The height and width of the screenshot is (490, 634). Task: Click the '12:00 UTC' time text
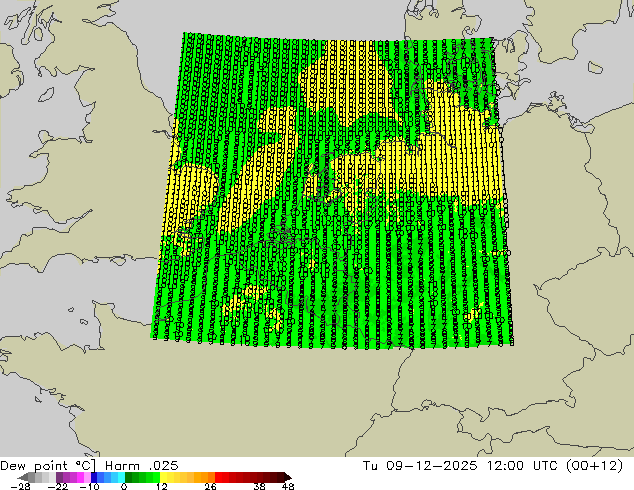(524, 466)
